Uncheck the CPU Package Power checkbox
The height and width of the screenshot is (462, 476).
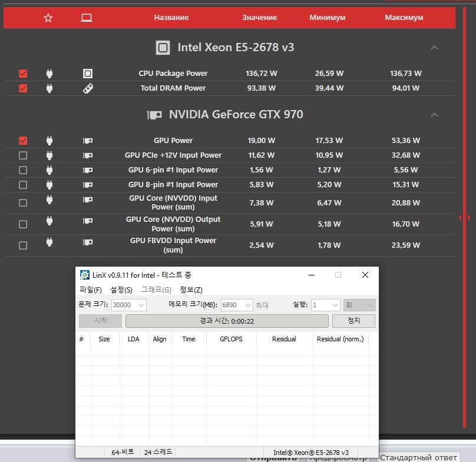tap(23, 74)
